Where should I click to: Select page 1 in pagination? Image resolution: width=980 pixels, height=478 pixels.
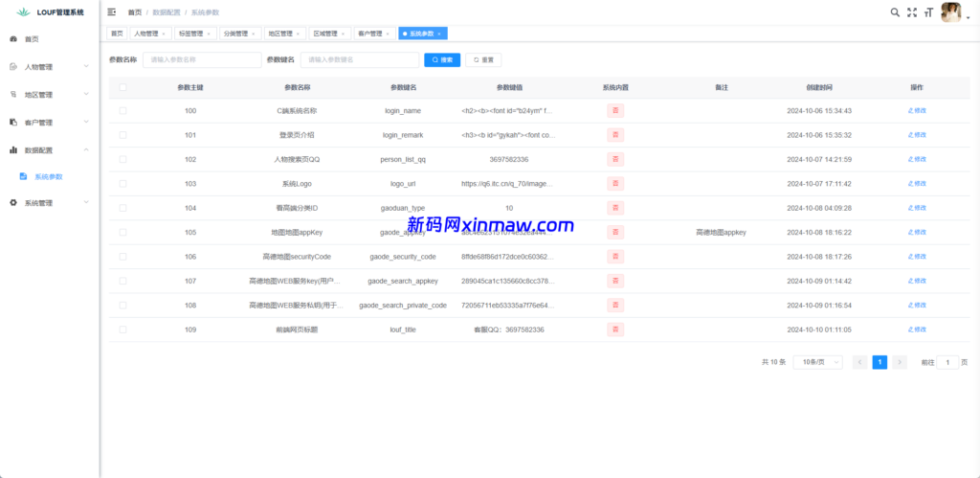click(880, 362)
